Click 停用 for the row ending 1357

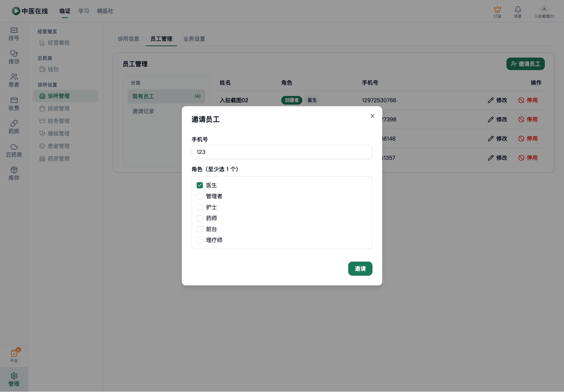tap(528, 158)
